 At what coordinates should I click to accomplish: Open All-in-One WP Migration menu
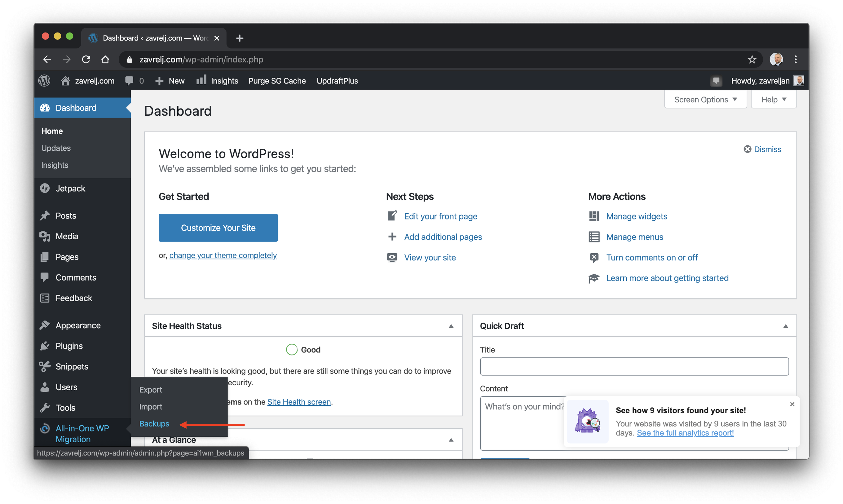pyautogui.click(x=82, y=434)
